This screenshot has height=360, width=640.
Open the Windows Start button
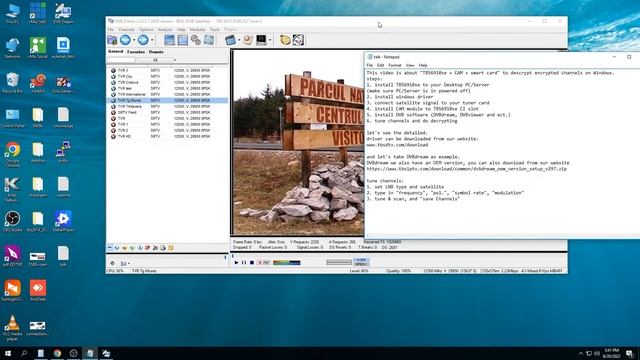coord(7,353)
